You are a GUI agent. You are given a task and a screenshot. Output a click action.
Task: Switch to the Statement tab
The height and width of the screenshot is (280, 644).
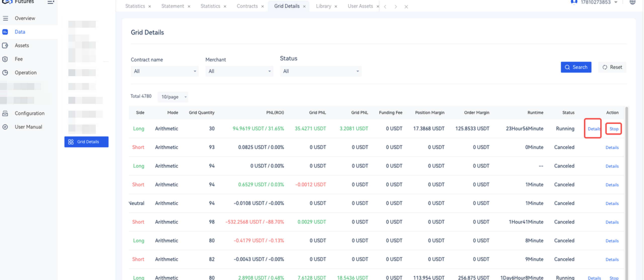pos(173,6)
